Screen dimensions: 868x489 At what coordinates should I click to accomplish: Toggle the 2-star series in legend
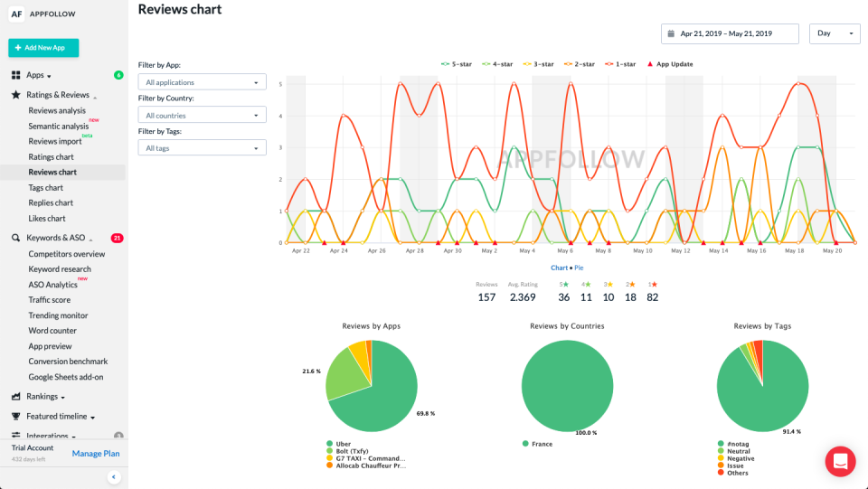pyautogui.click(x=579, y=64)
